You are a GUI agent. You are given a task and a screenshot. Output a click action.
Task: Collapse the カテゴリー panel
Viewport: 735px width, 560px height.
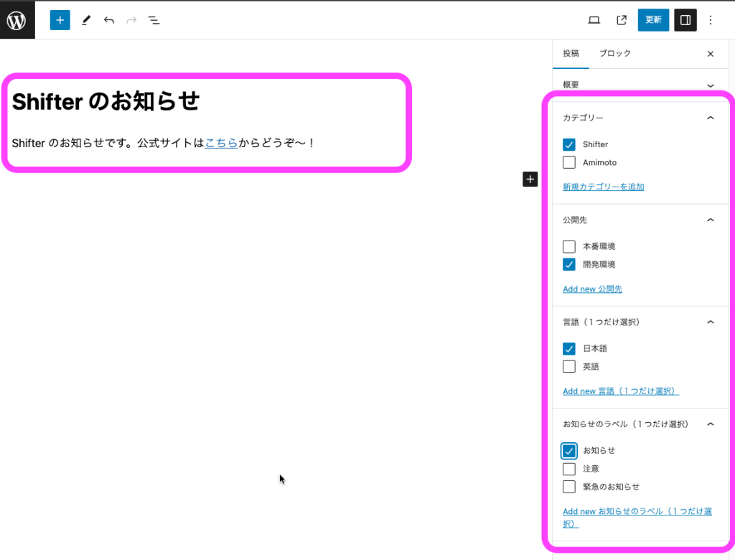(711, 118)
